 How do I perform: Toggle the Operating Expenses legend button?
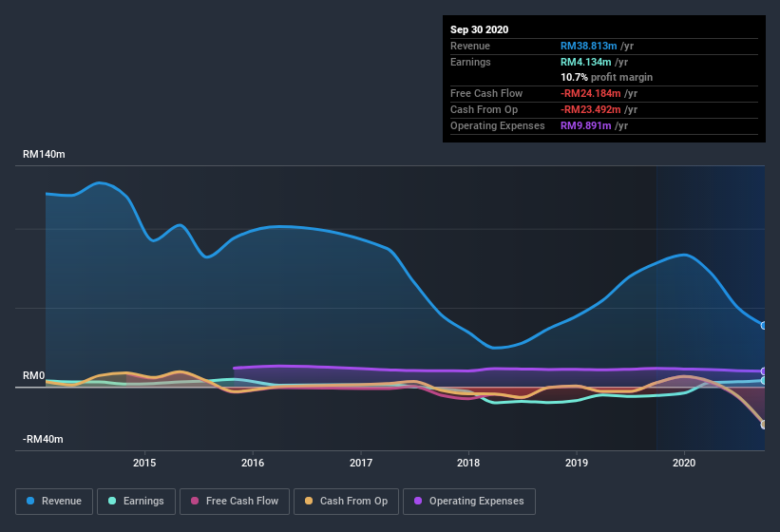point(469,502)
